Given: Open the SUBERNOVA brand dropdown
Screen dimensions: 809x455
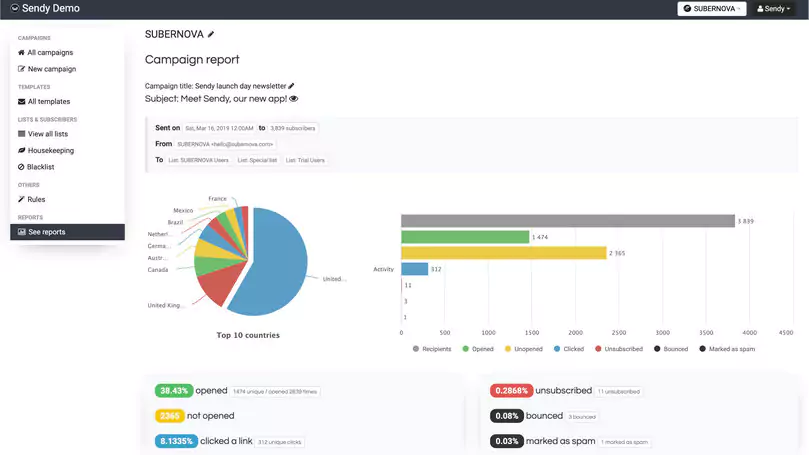Looking at the screenshot, I should [711, 9].
